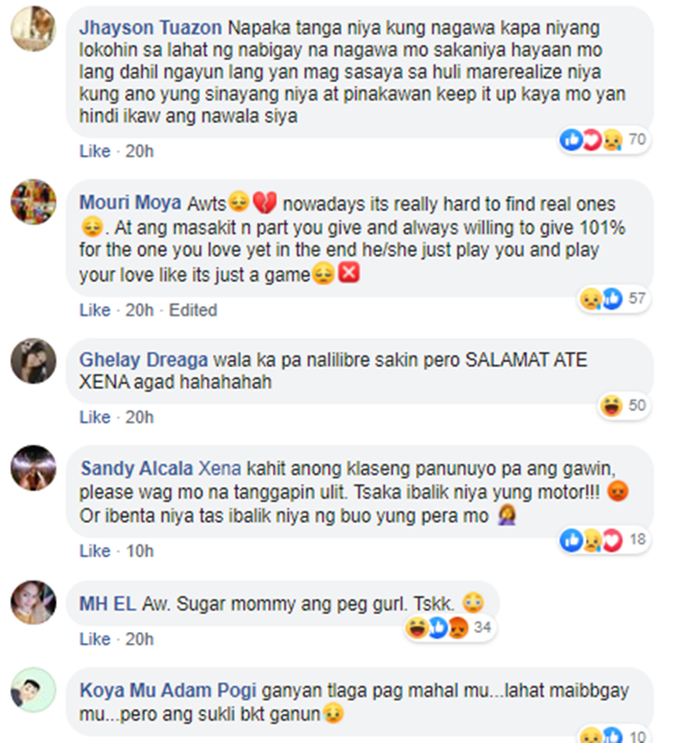The width and height of the screenshot is (700, 743).
Task: Open Sandy Alcala's profile photo
Action: pos(34,468)
